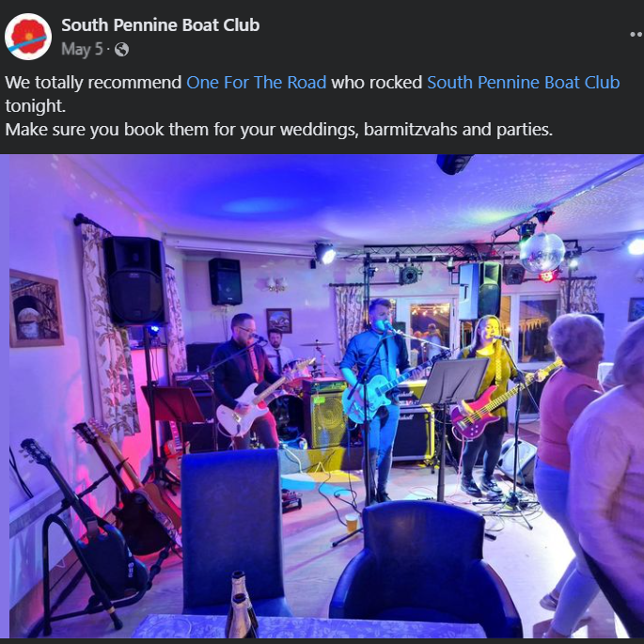This screenshot has height=644, width=644.
Task: Open the May 5 post timestamp
Action: click(x=82, y=49)
